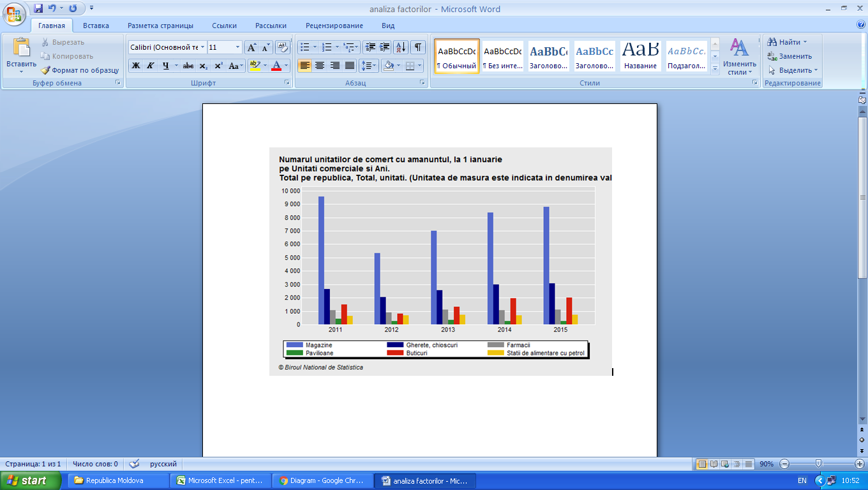868x490 pixels.
Task: Toggle strikethrough abc formatting
Action: [x=188, y=66]
